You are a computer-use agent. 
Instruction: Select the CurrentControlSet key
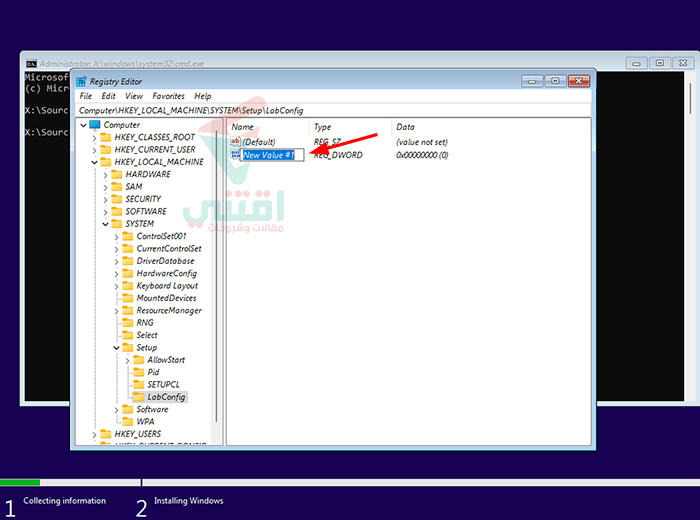tap(169, 248)
